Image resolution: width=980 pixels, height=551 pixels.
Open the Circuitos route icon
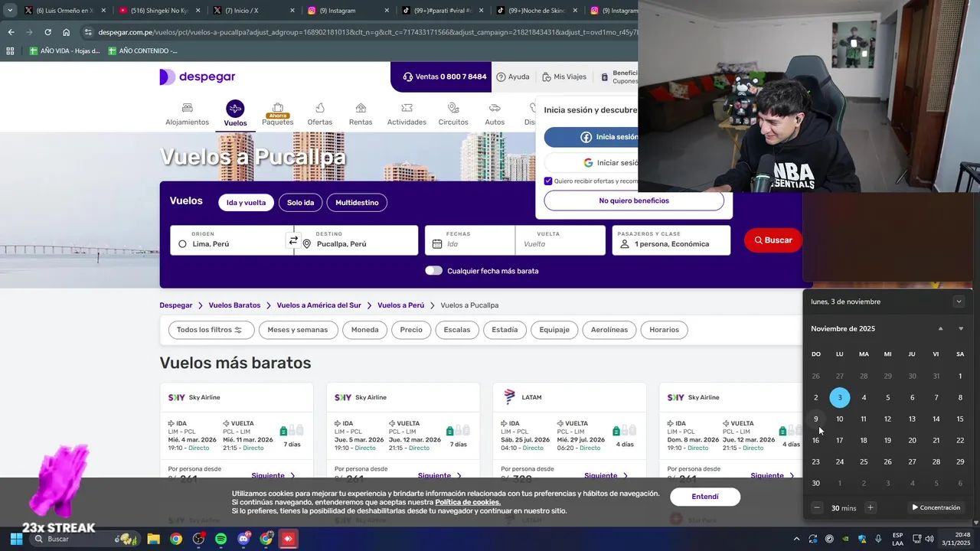coord(453,108)
